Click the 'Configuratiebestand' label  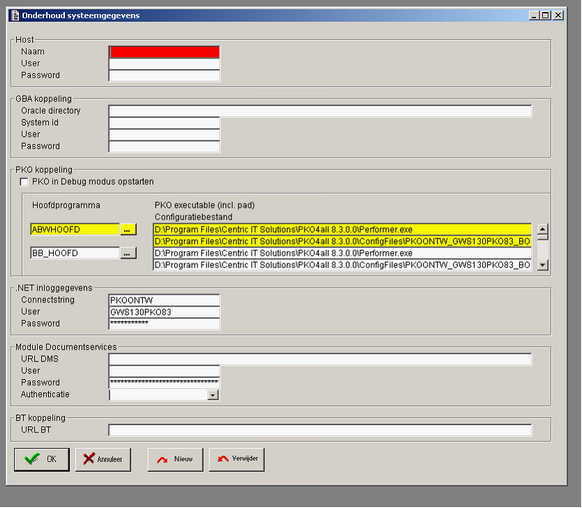pyautogui.click(x=193, y=217)
